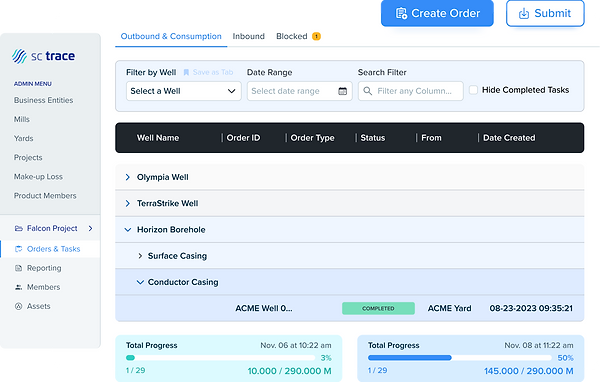Click the Reporting document icon
Screen dimensions: 600x382
(18, 268)
